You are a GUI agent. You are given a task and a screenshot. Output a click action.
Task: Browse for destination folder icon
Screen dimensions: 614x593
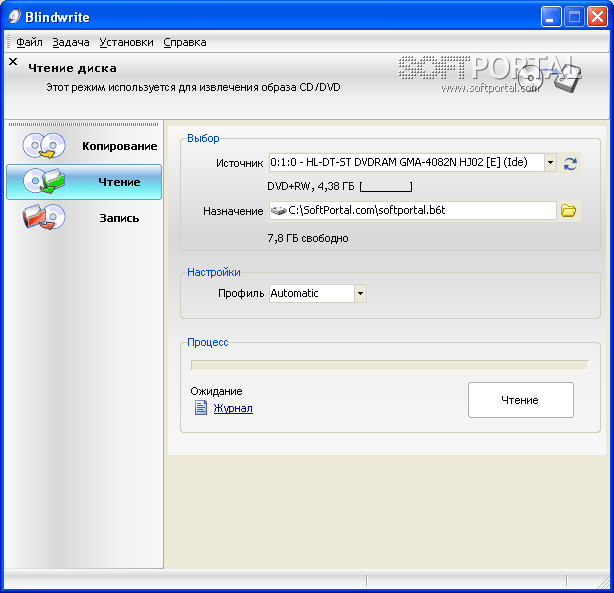pos(568,211)
